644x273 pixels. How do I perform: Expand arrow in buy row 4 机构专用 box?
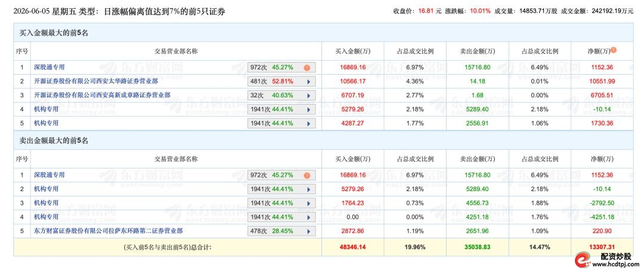pyautogui.click(x=309, y=109)
